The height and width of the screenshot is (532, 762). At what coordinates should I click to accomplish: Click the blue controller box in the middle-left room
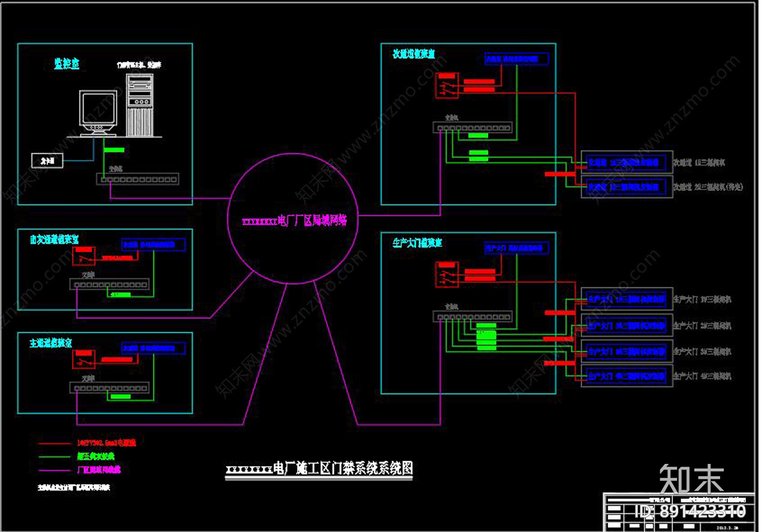pos(153,244)
